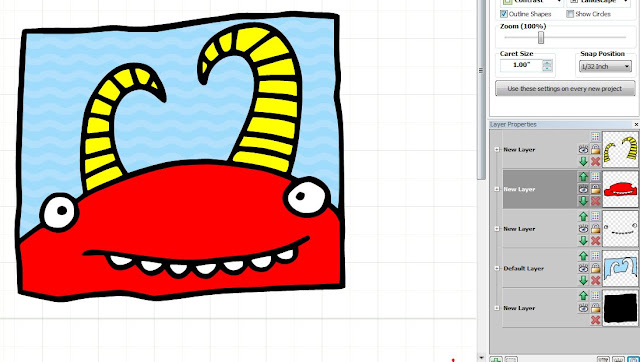Image resolution: width=640 pixels, height=362 pixels.
Task: Expand the black background layer node
Action: [x=497, y=308]
